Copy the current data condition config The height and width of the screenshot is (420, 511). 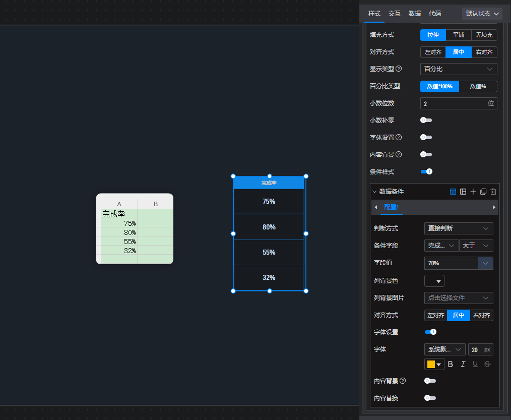point(483,192)
